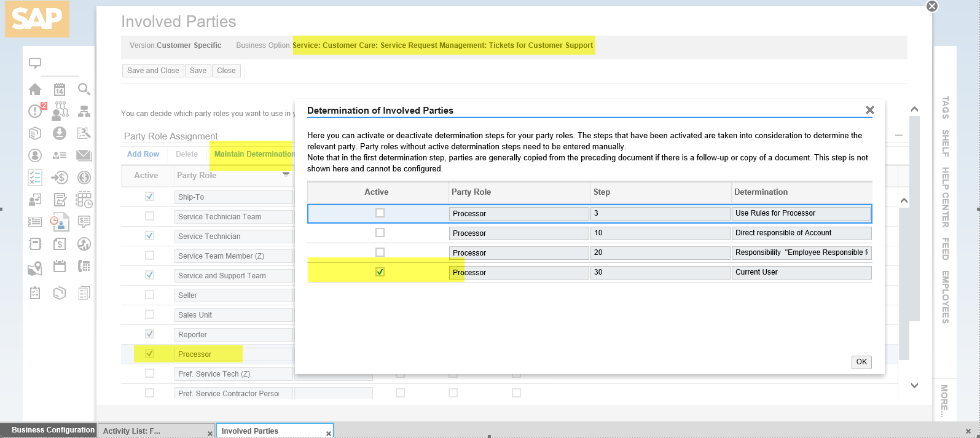980x438 pixels.
Task: Click the Close button in toolbar
Action: 226,71
